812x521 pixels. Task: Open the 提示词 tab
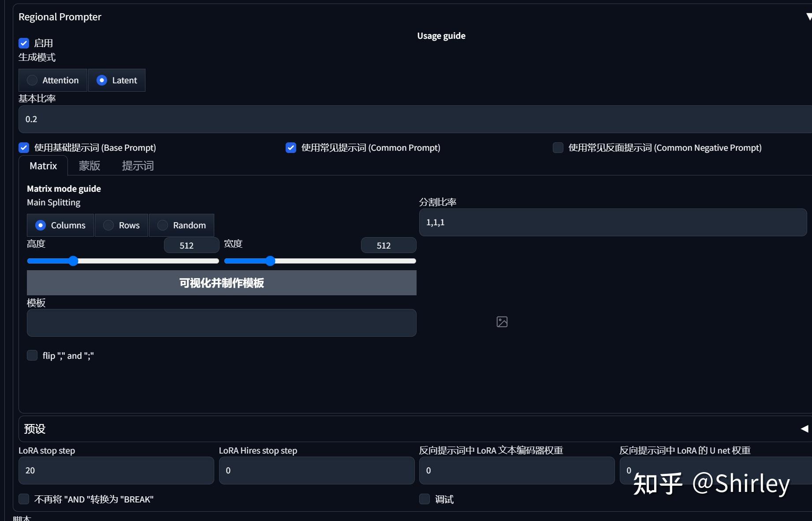coord(138,166)
